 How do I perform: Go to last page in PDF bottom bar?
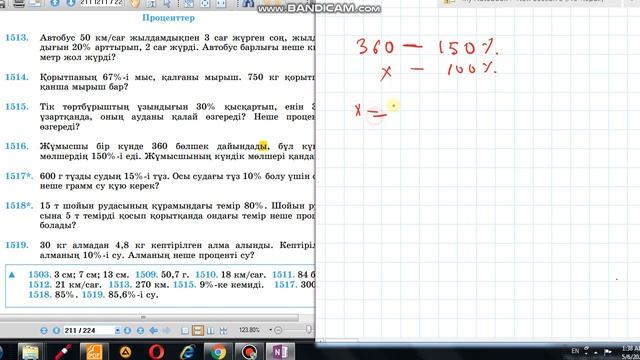[140, 330]
